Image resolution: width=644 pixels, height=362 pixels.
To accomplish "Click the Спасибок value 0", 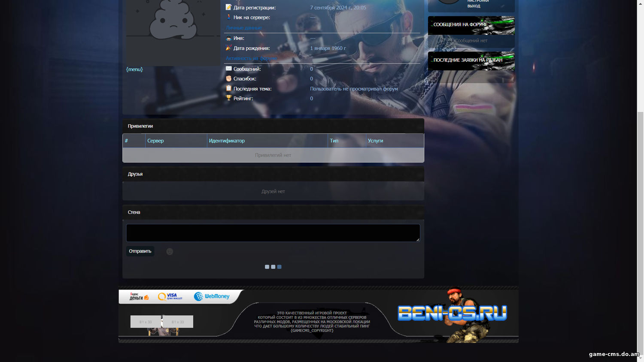I will tap(312, 79).
